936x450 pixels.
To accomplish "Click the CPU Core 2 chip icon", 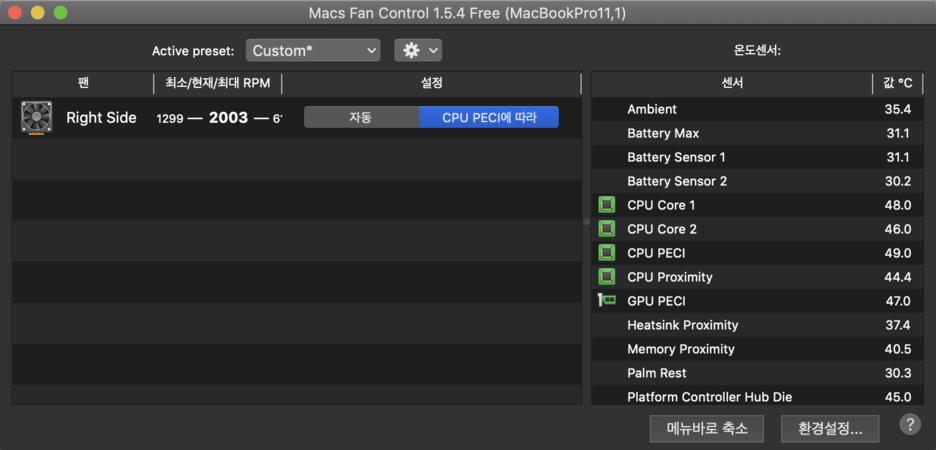I will (x=606, y=229).
